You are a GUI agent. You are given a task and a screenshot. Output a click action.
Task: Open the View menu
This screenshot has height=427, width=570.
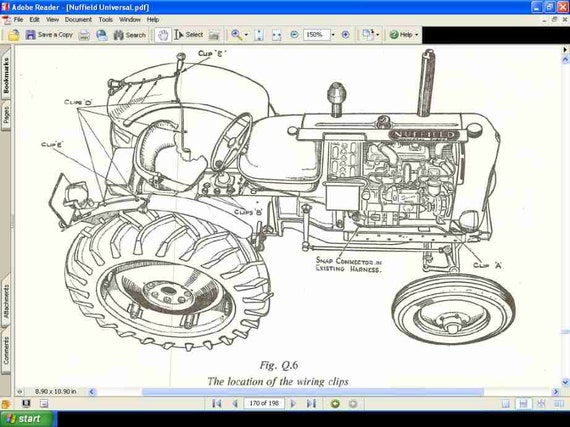52,20
